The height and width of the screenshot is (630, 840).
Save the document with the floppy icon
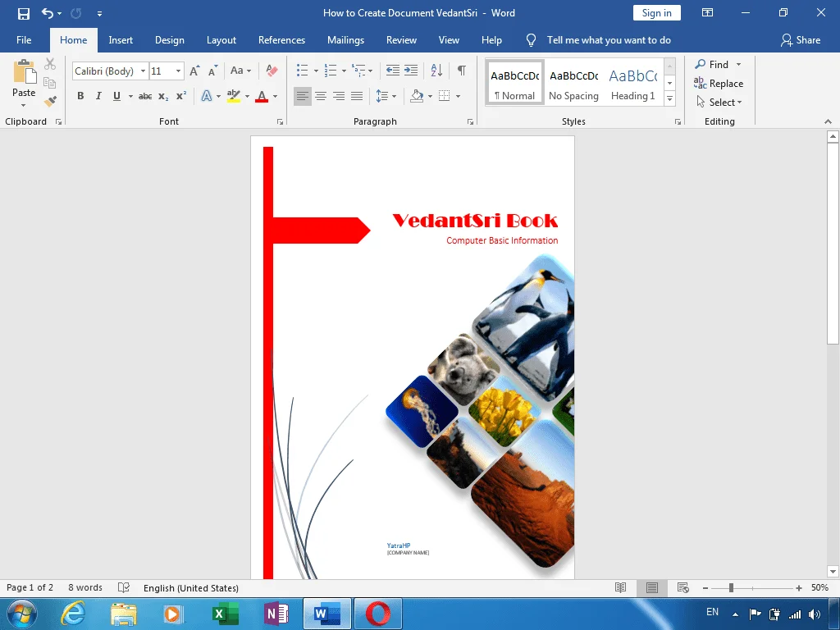coord(24,13)
